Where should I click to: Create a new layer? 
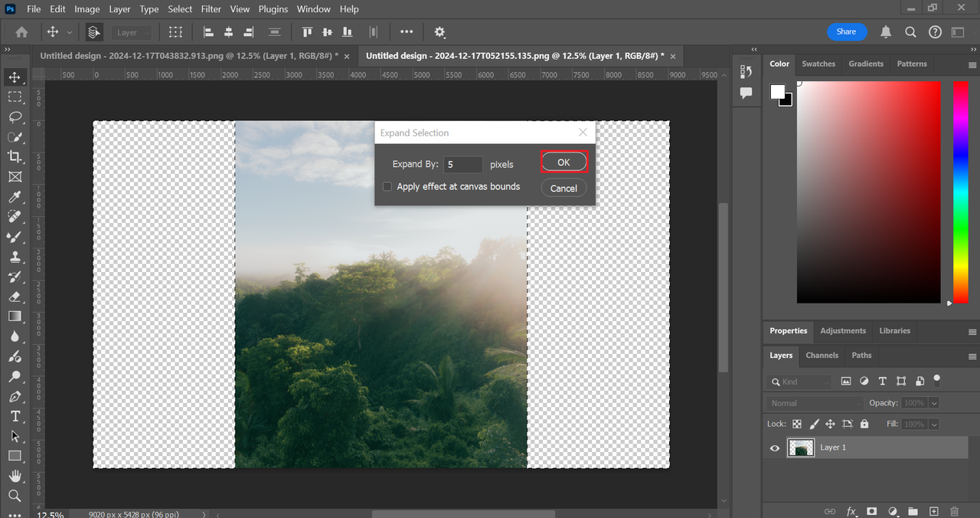[x=933, y=511]
